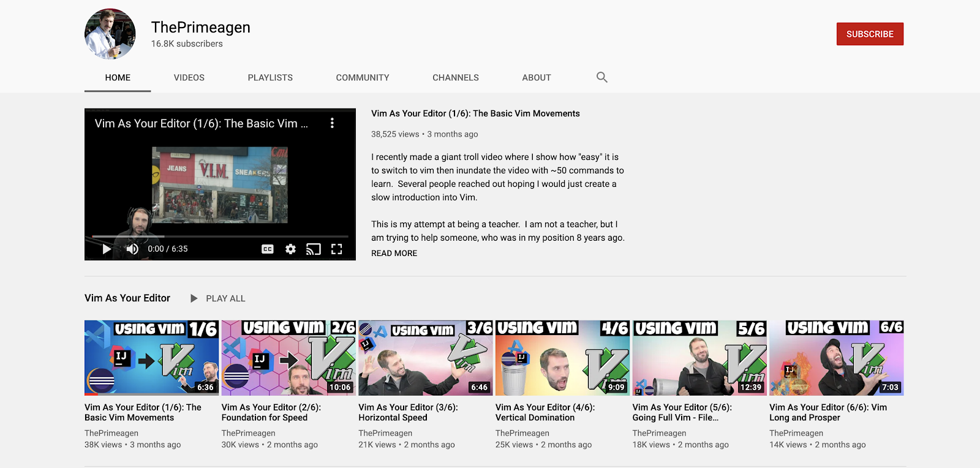The image size is (980, 468).
Task: Open the Using Vim 6/6 thumbnail
Action: click(x=837, y=358)
